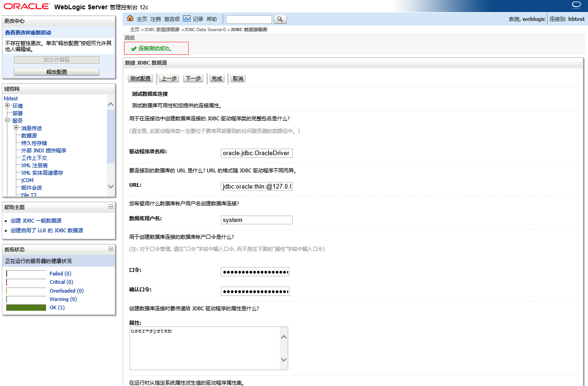Click JDBC Data Source-0 breadcrumb
Viewport: 588px width, 386px height.
click(x=205, y=29)
